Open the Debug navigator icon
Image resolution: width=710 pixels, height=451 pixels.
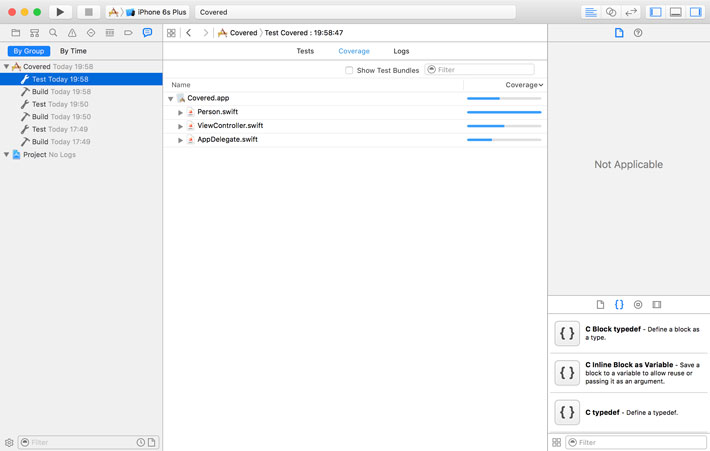coord(110,33)
